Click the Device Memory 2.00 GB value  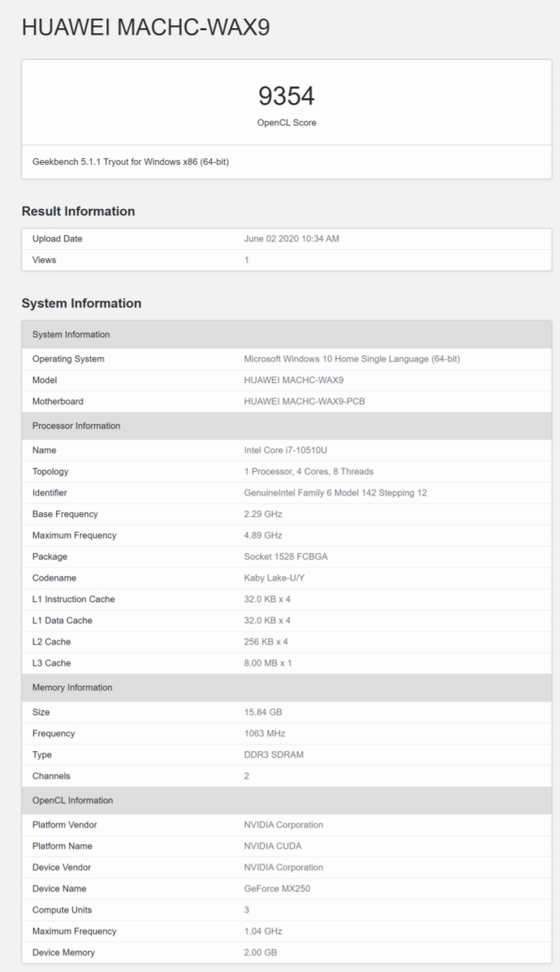261,953
